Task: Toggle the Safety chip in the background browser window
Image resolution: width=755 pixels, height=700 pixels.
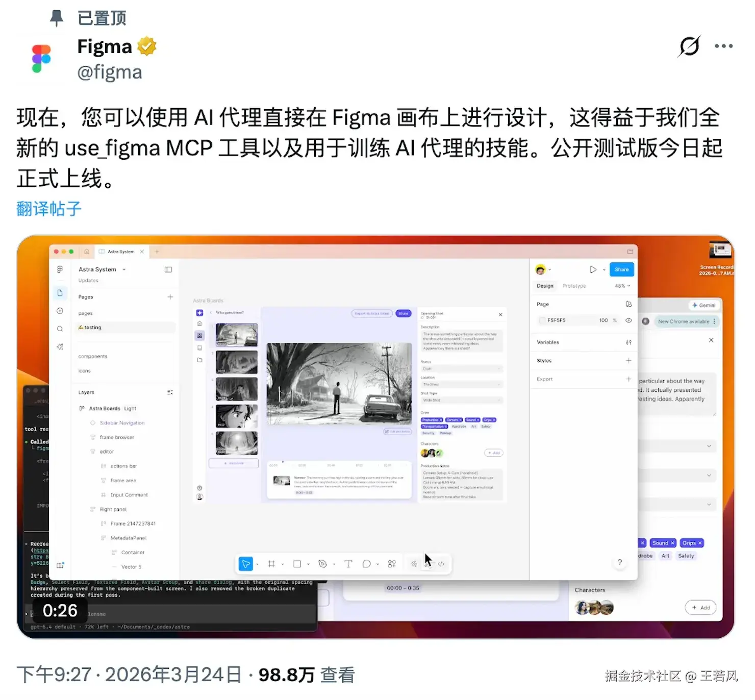Action: tap(686, 556)
